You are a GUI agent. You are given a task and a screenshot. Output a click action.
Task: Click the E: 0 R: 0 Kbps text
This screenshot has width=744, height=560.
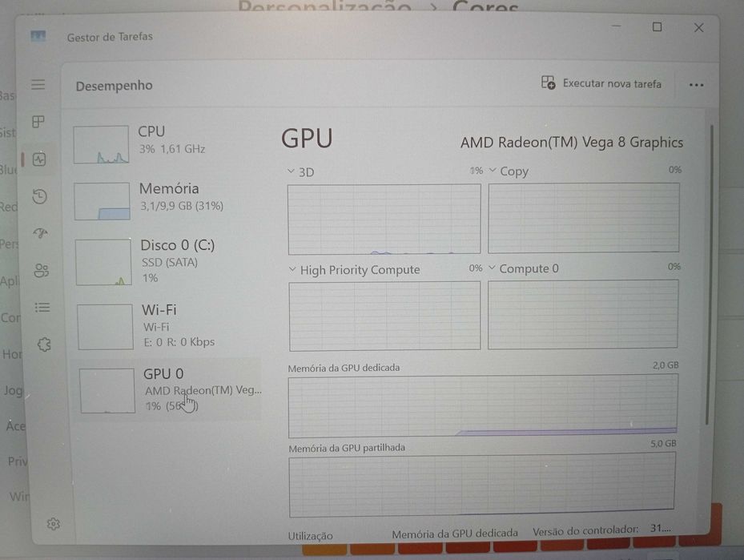pos(179,342)
